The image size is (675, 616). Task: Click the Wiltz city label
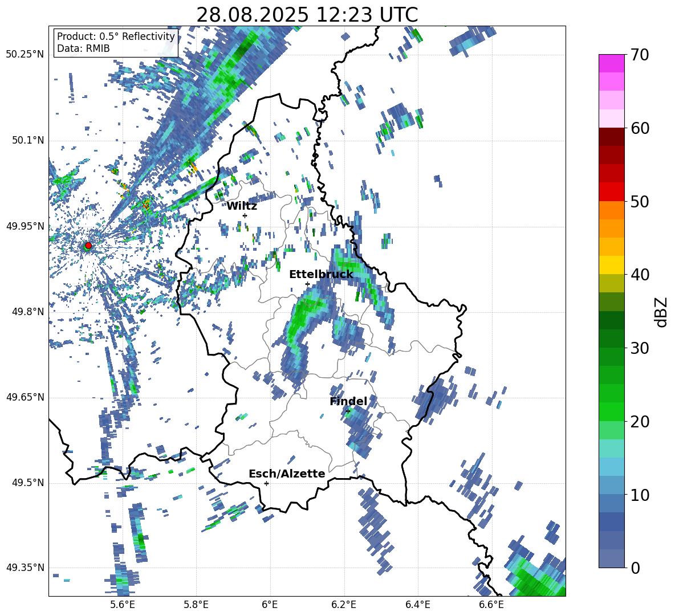click(x=242, y=206)
